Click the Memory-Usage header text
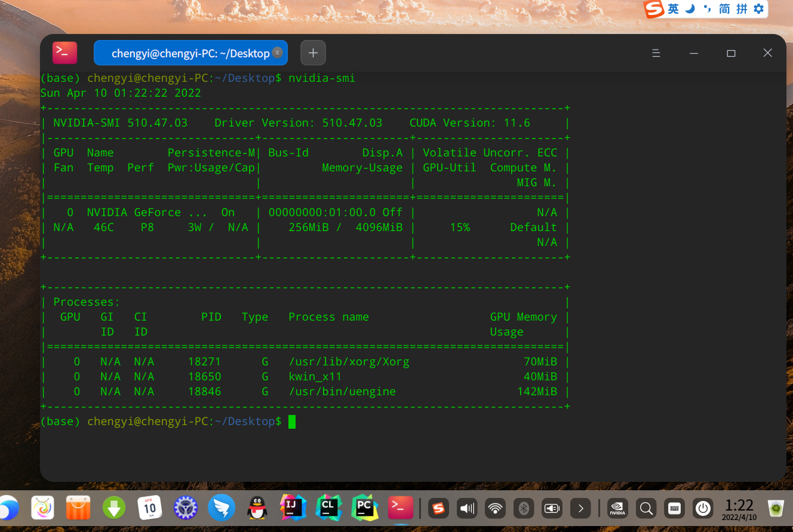The image size is (793, 532). tap(362, 168)
